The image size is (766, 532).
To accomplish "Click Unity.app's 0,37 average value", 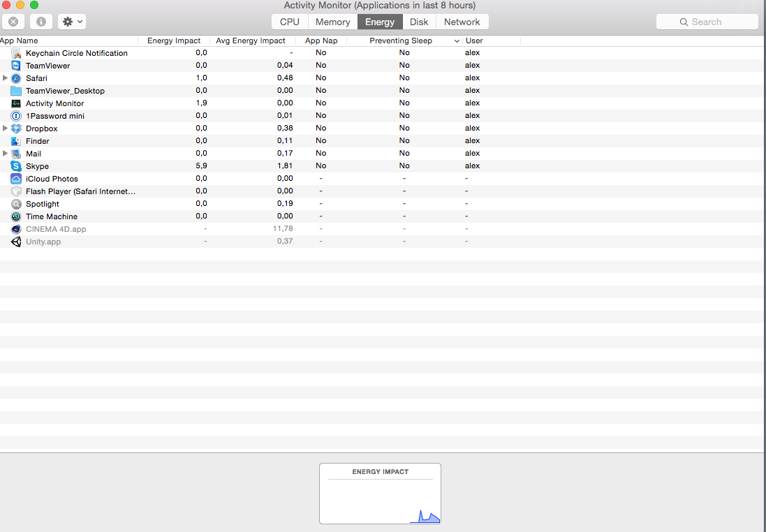I will coord(285,242).
